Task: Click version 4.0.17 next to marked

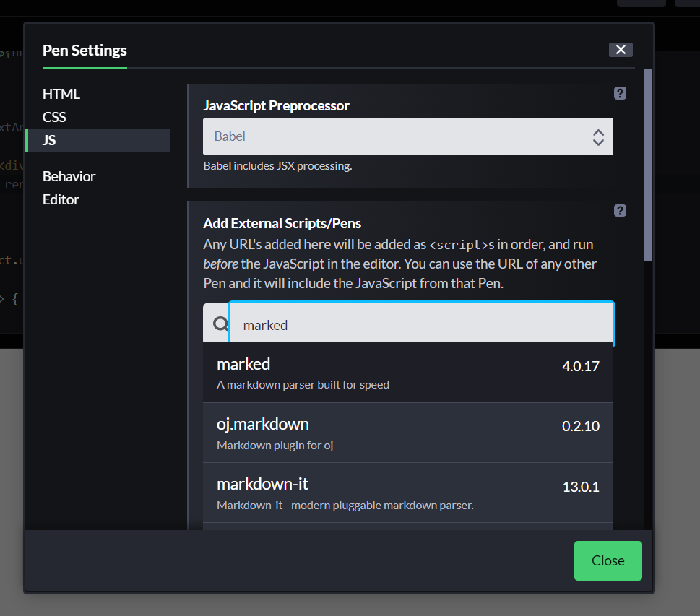Action: (x=581, y=366)
